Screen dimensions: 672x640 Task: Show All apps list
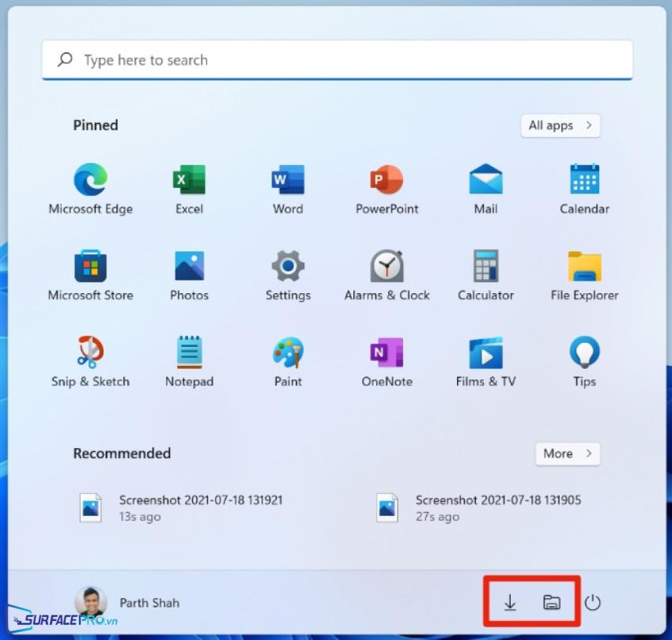[561, 126]
